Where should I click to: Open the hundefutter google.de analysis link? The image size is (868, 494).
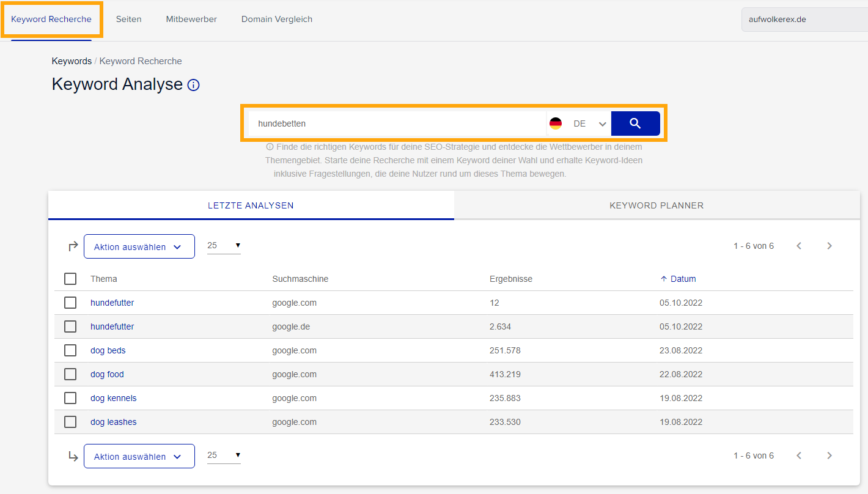[112, 326]
